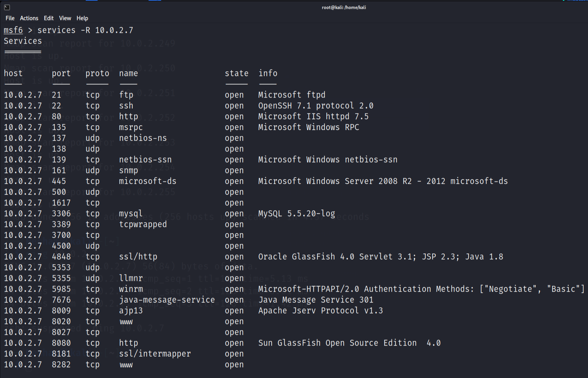The width and height of the screenshot is (588, 378).
Task: Click port number 3700
Action: 61,235
